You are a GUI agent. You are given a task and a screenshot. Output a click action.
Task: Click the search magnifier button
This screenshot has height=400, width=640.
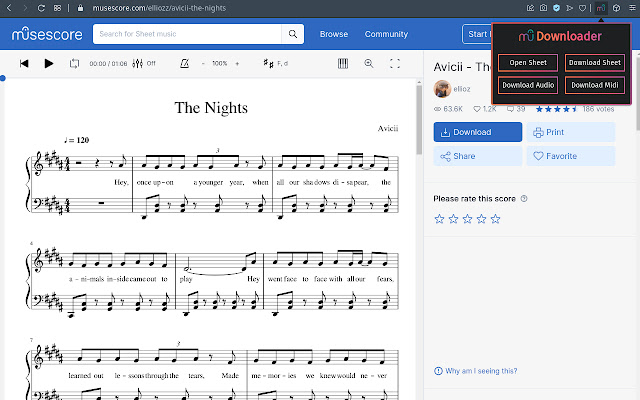click(293, 34)
